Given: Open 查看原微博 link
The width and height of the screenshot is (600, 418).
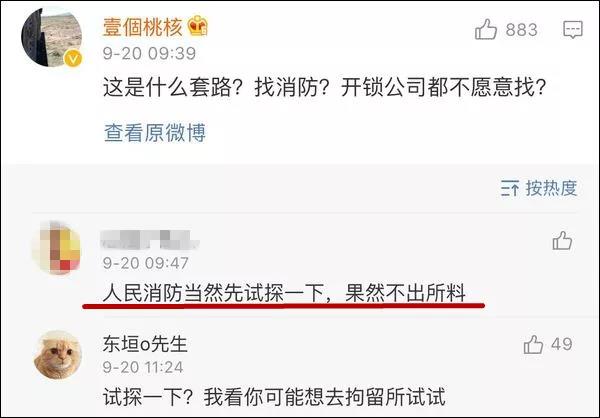Looking at the screenshot, I should (155, 132).
